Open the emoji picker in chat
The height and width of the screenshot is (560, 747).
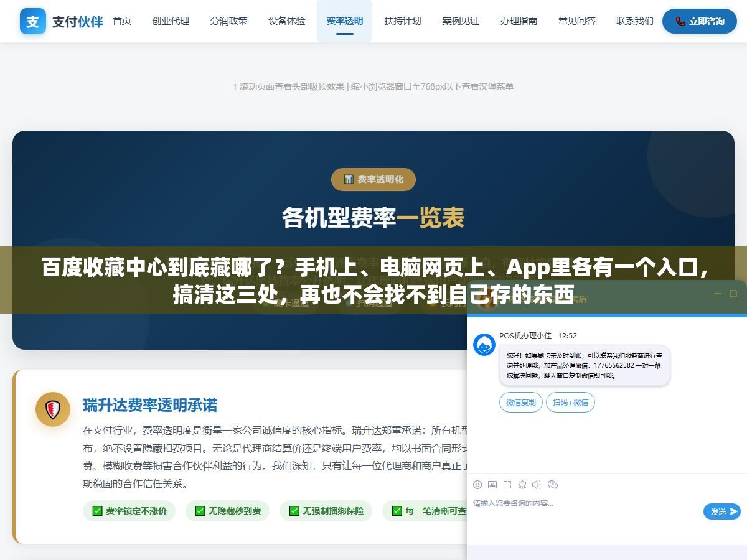[x=477, y=485]
